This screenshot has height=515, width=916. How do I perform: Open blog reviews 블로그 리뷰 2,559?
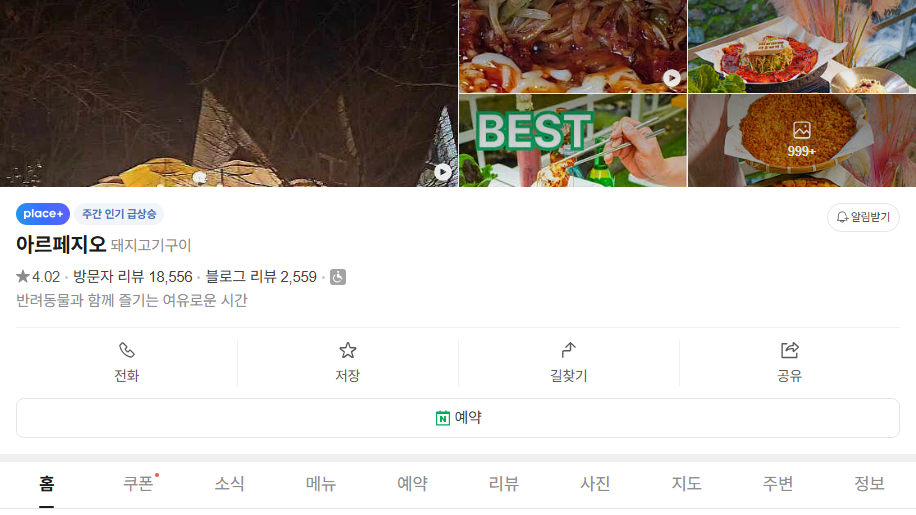(261, 277)
